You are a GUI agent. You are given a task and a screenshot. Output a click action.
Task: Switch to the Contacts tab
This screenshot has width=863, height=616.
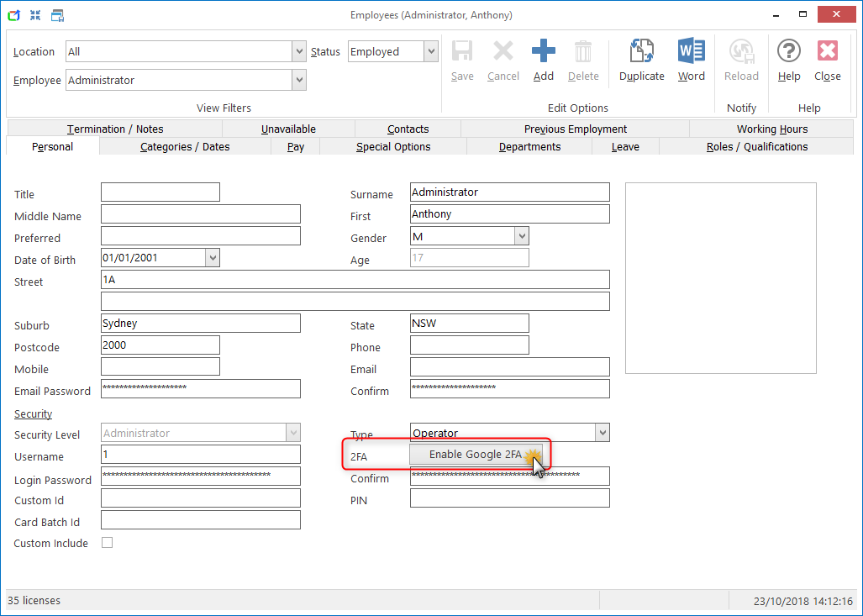coord(408,129)
